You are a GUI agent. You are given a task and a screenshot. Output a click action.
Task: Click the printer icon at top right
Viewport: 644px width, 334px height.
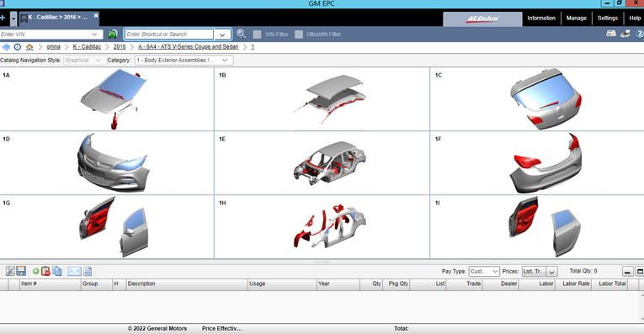(x=625, y=34)
